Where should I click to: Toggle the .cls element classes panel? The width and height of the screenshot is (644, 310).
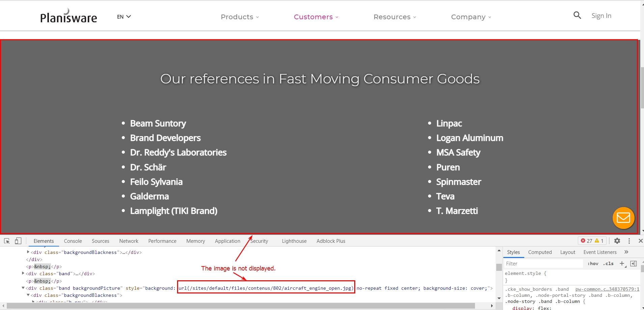click(609, 264)
